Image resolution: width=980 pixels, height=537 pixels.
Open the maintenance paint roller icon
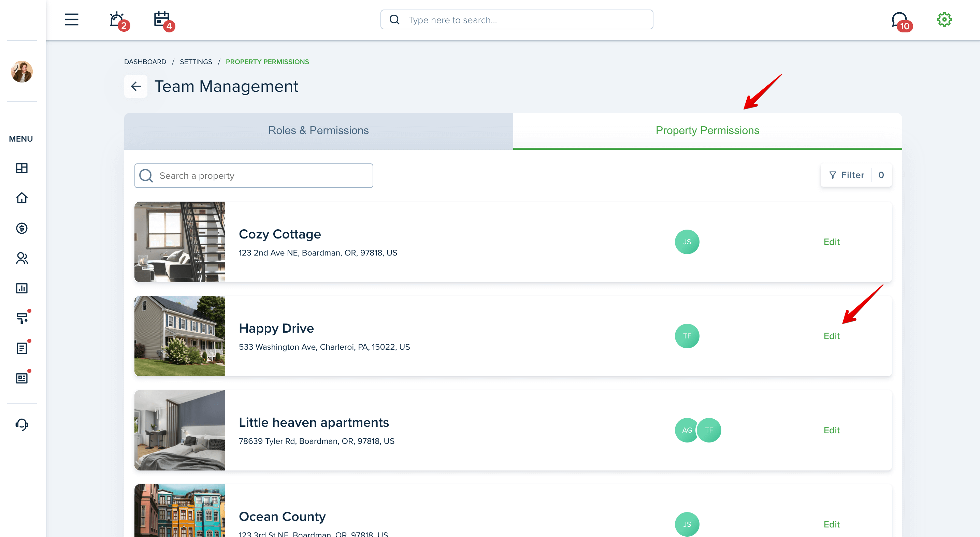coord(23,318)
